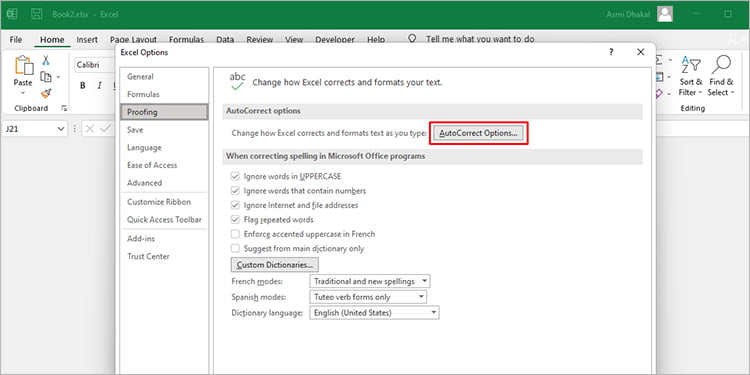This screenshot has height=375, width=750.
Task: Select the Format Painter brush icon
Action: pos(46,93)
